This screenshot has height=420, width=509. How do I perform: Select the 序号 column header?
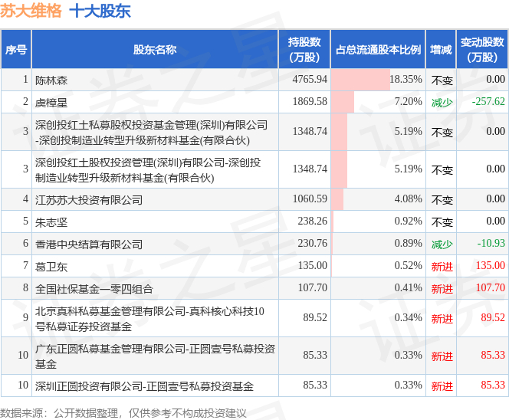(16, 50)
